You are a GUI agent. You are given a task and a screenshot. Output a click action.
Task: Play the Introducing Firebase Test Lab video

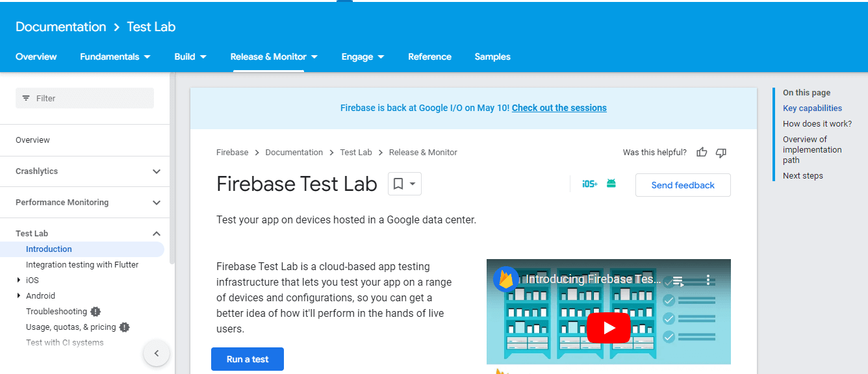pyautogui.click(x=608, y=328)
